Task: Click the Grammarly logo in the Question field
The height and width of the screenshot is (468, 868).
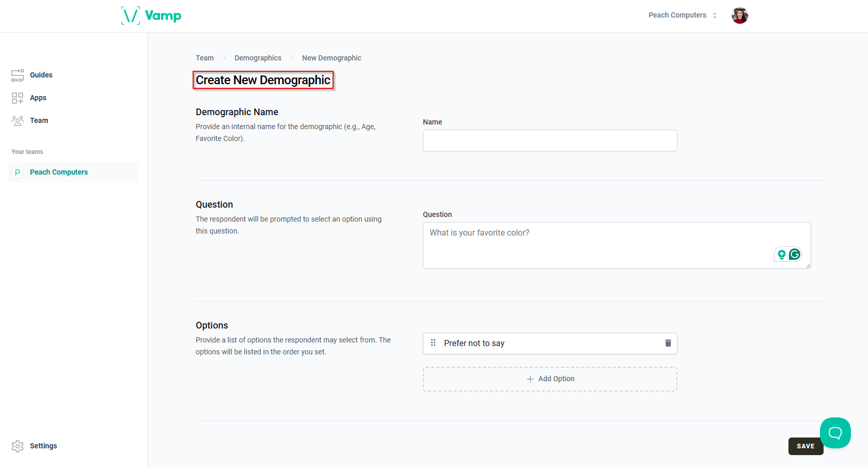Action: click(x=794, y=254)
